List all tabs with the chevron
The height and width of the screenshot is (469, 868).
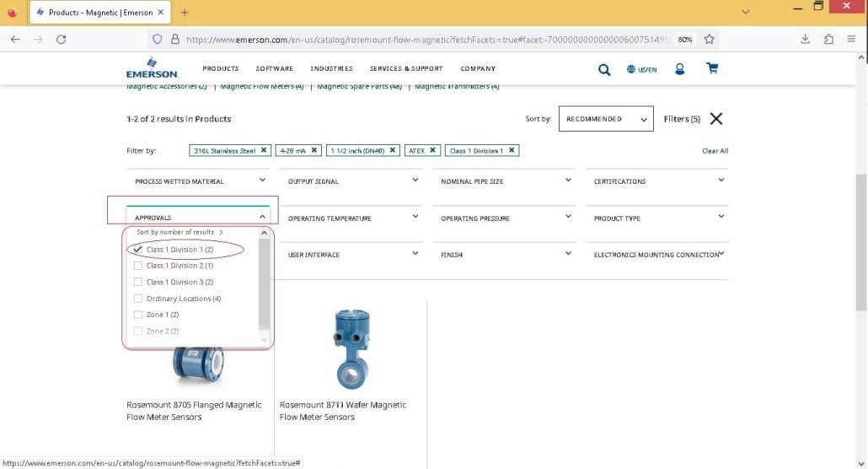click(745, 12)
